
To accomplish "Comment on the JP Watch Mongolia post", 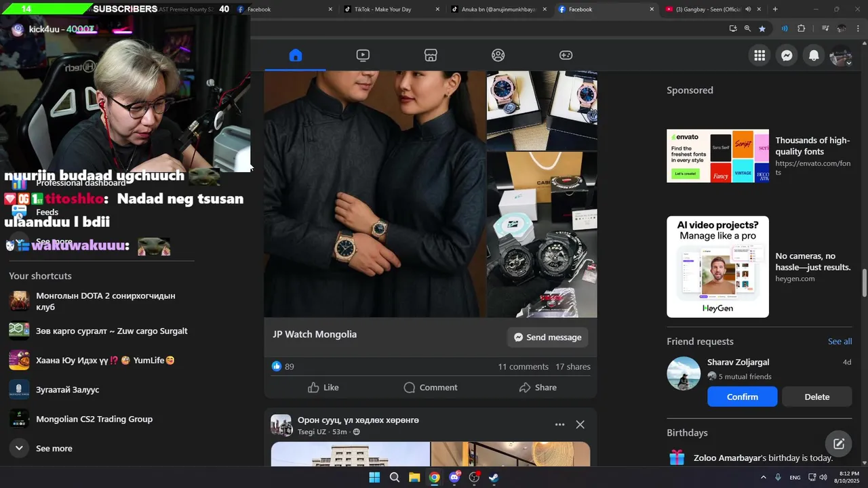I will (431, 388).
